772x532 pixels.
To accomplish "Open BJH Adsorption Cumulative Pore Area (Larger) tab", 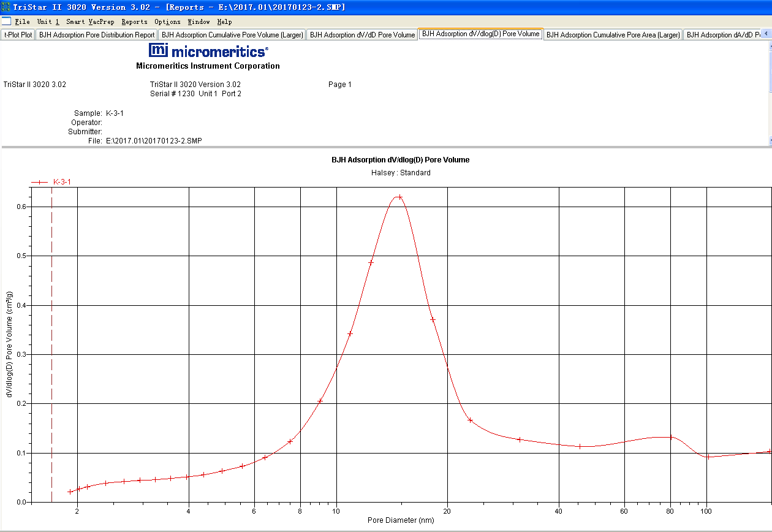I will (x=613, y=35).
